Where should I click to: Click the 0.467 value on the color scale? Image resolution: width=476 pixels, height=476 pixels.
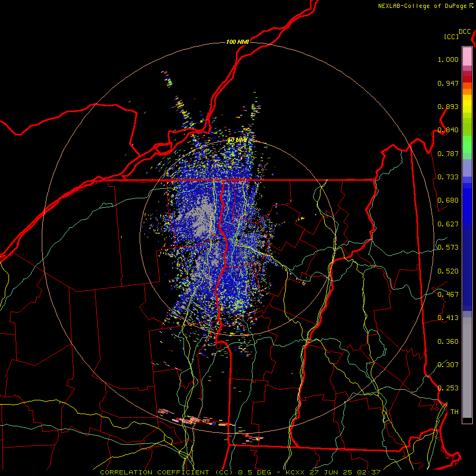[x=448, y=295]
